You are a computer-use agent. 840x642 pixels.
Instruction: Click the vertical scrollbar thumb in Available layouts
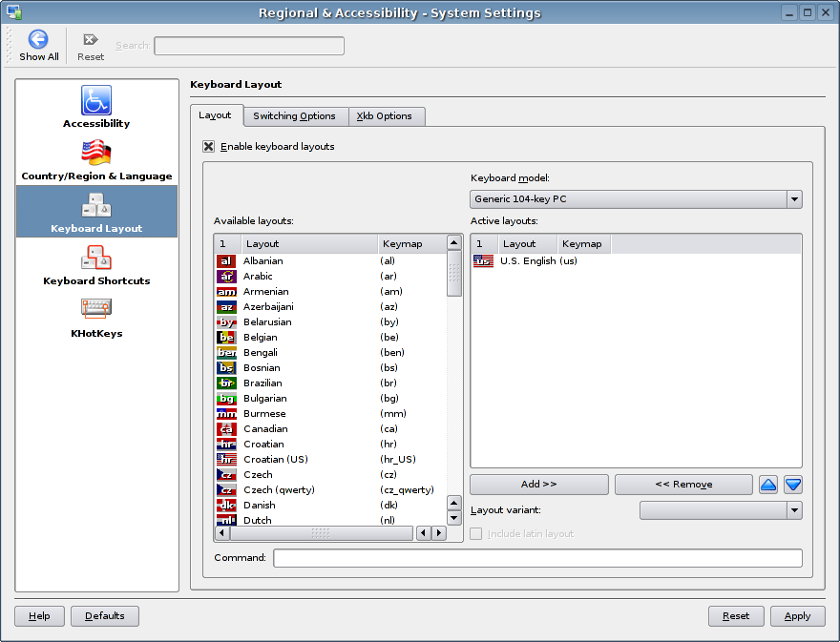[x=454, y=273]
